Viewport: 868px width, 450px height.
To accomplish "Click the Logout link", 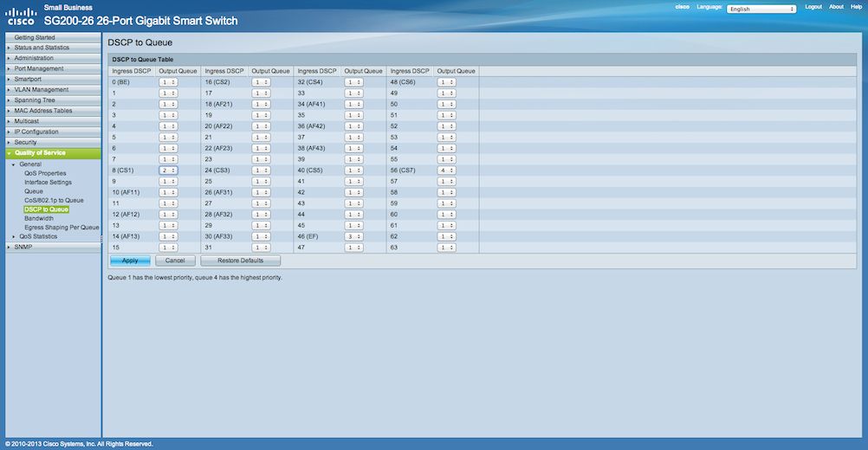I will click(813, 7).
